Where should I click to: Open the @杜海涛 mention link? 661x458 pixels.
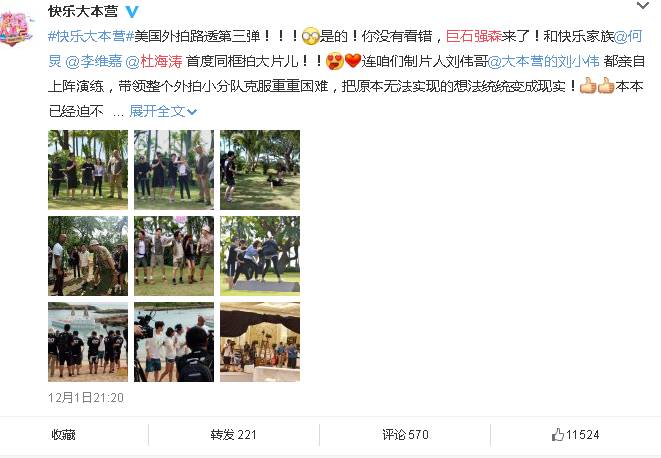154,62
